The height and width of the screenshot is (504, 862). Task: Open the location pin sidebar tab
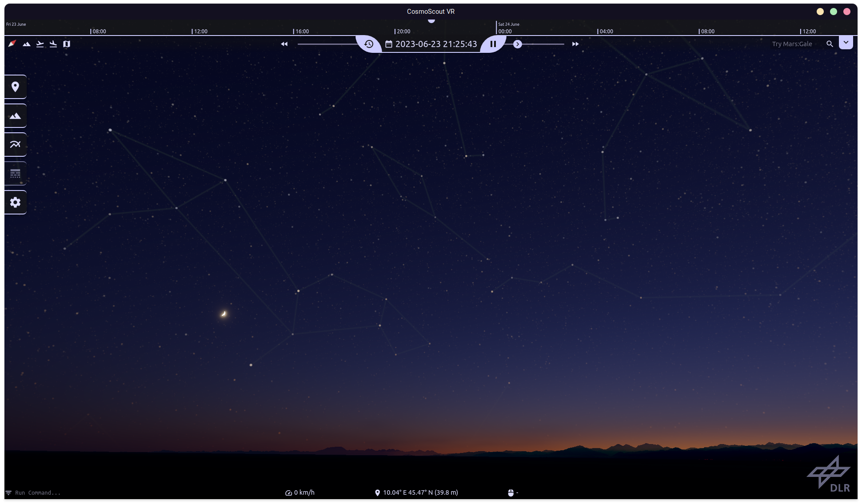click(15, 87)
